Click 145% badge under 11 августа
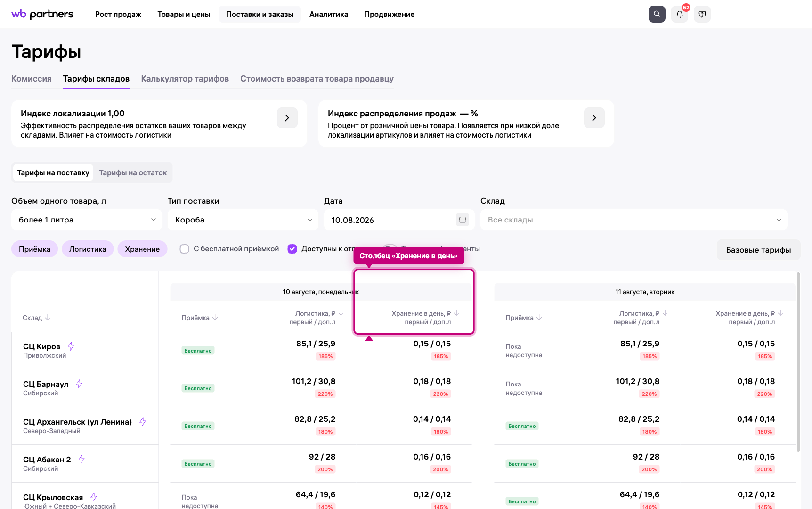Image resolution: width=812 pixels, height=509 pixels. tap(765, 507)
